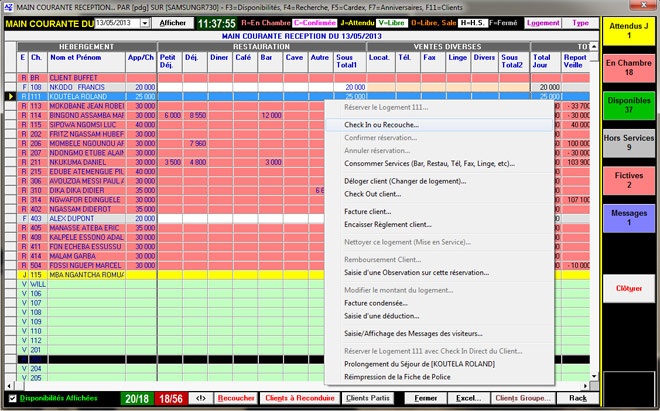Screen dimensions: 660x411
Task: Toggle the Disponibilités Affichées checkbox
Action: [x=11, y=398]
